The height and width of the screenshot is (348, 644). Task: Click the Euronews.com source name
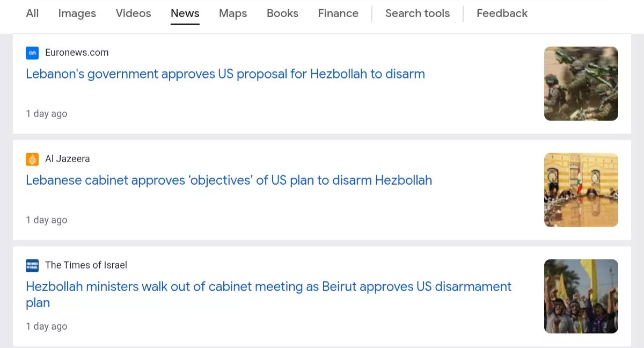[x=77, y=53]
